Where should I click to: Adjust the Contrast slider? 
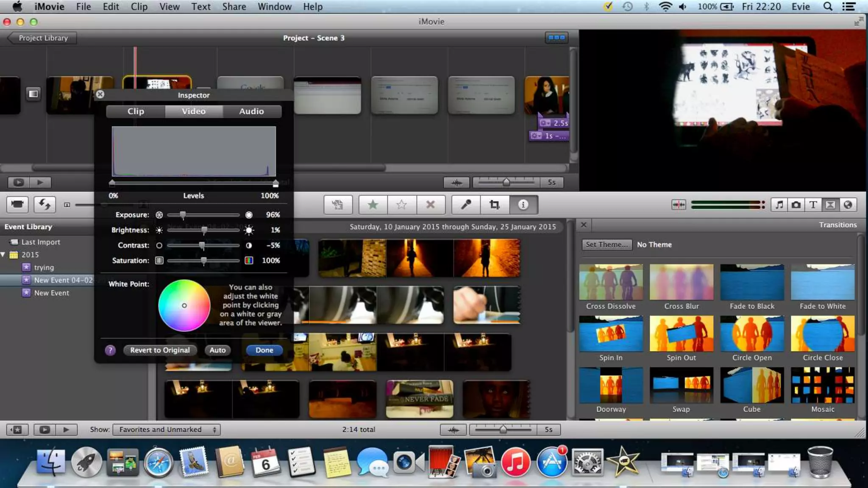[202, 246]
